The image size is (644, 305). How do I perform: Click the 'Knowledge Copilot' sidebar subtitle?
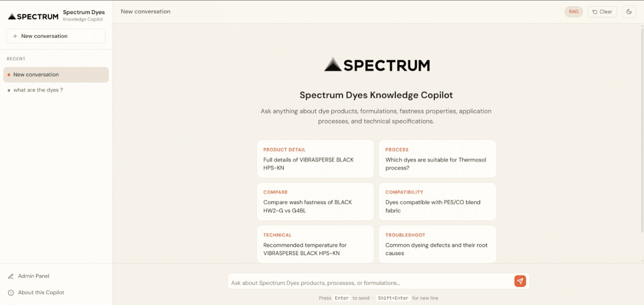[x=83, y=20]
